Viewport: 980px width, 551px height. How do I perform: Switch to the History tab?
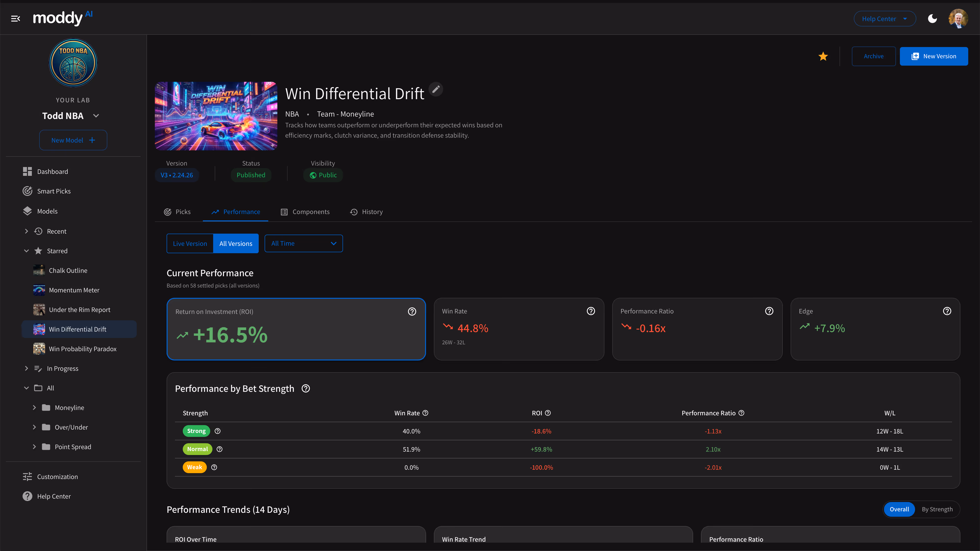[x=366, y=212]
